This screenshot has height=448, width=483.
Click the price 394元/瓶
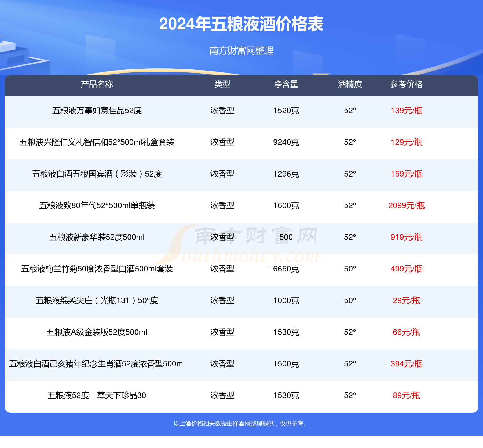point(406,364)
